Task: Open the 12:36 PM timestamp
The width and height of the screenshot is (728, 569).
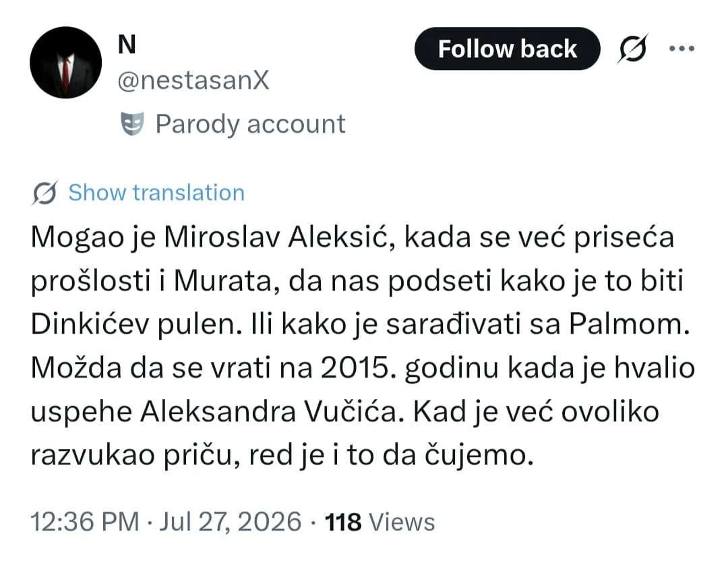Action: tap(85, 522)
